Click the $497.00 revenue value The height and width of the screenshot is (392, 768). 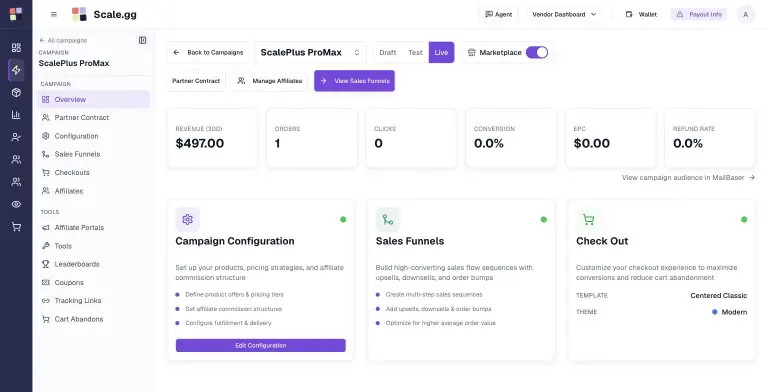[200, 144]
